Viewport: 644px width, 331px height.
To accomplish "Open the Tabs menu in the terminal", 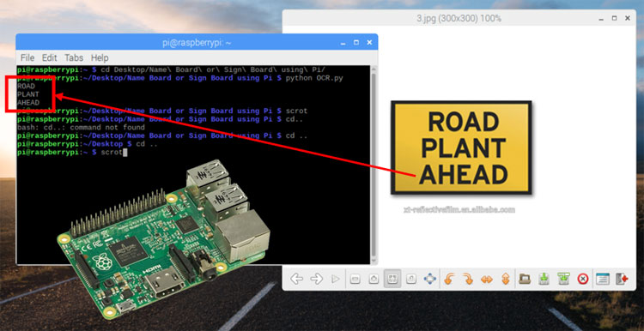I will pyautogui.click(x=74, y=57).
